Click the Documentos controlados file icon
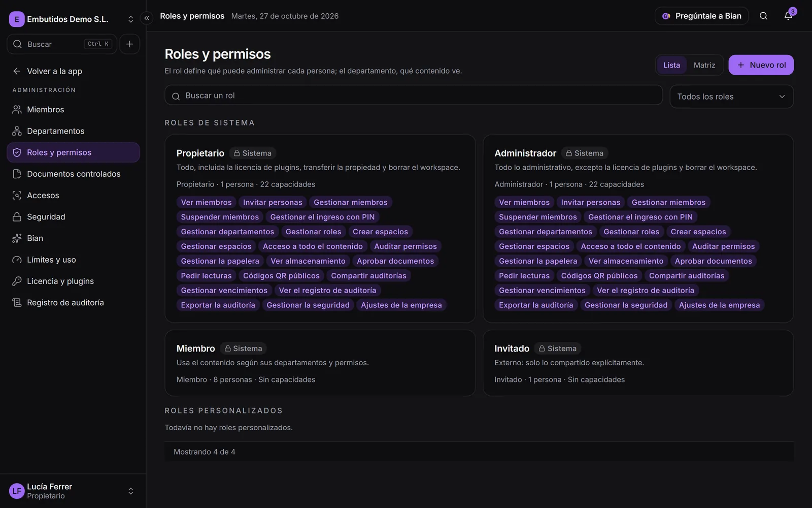Image resolution: width=812 pixels, height=508 pixels. pos(17,174)
